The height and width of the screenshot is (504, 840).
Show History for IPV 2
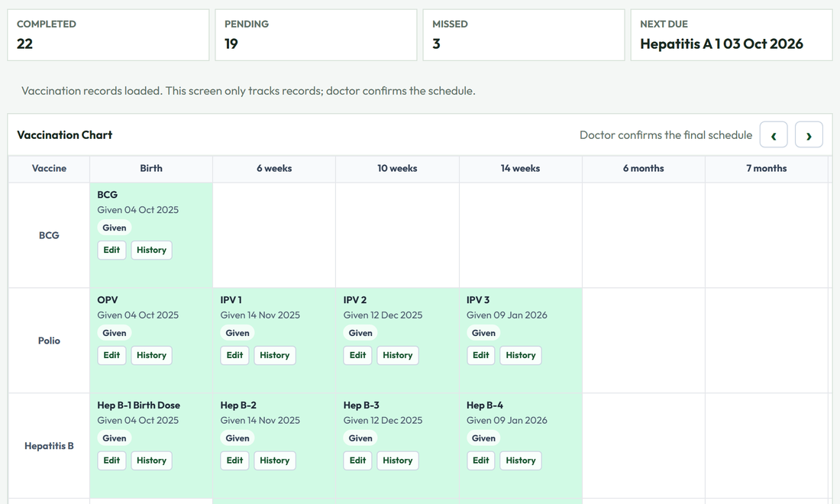[398, 355]
